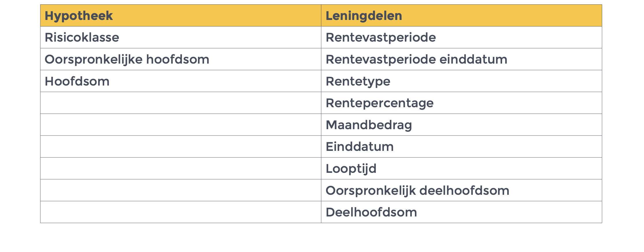Click the empty Hypotheek cell beside Looptijd
This screenshot has height=252, width=644.
(x=181, y=168)
